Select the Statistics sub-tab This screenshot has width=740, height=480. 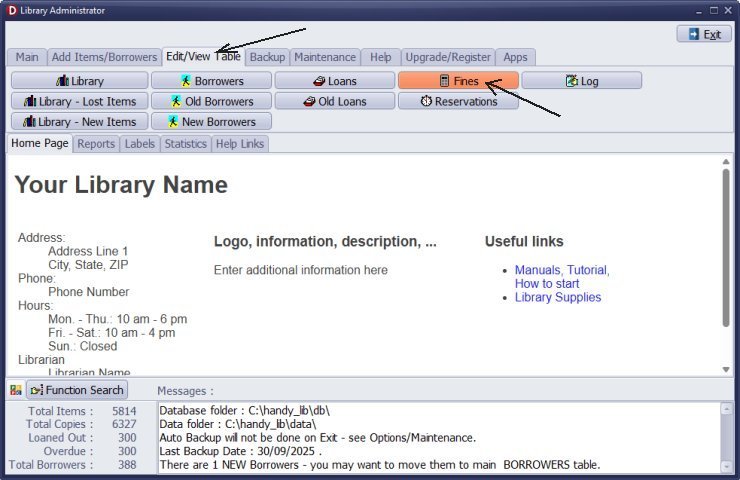(185, 144)
